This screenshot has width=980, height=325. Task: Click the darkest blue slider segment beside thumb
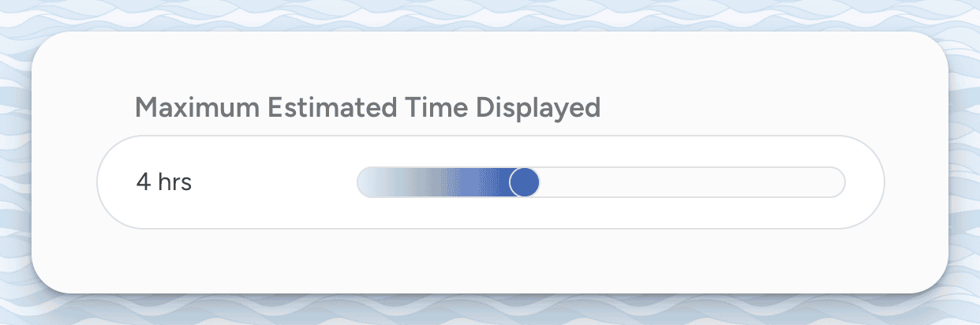(x=502, y=182)
